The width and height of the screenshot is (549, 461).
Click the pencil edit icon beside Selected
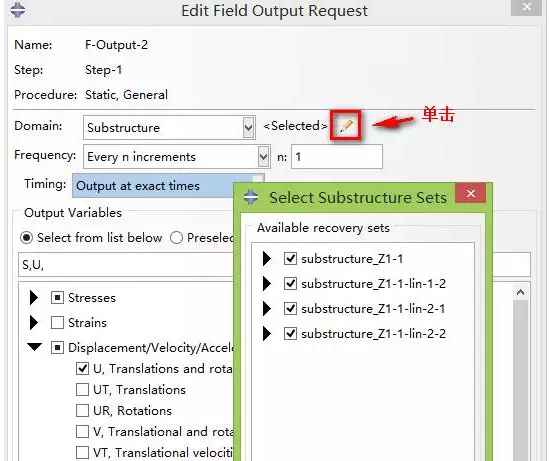pos(346,126)
